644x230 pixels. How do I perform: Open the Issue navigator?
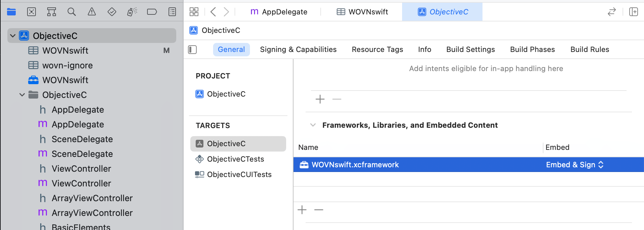click(x=92, y=12)
